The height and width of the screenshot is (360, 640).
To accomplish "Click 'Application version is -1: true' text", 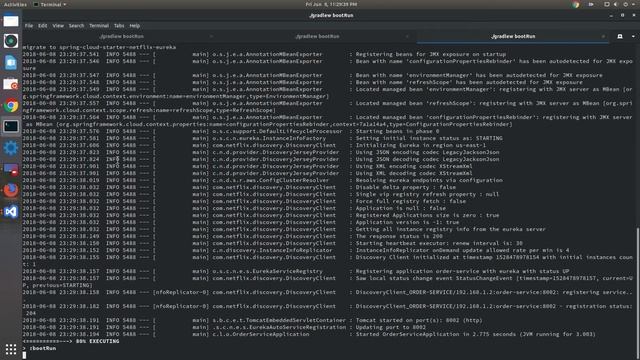I will [x=407, y=222].
